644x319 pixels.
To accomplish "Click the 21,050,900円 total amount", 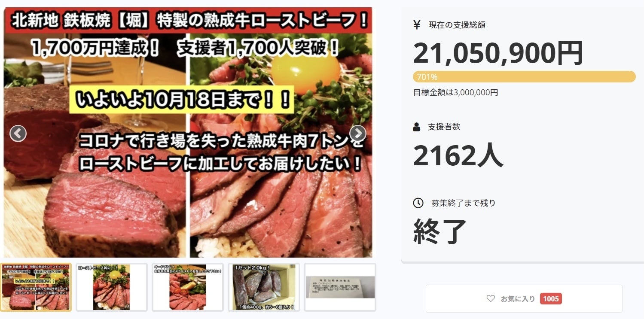I will (498, 53).
